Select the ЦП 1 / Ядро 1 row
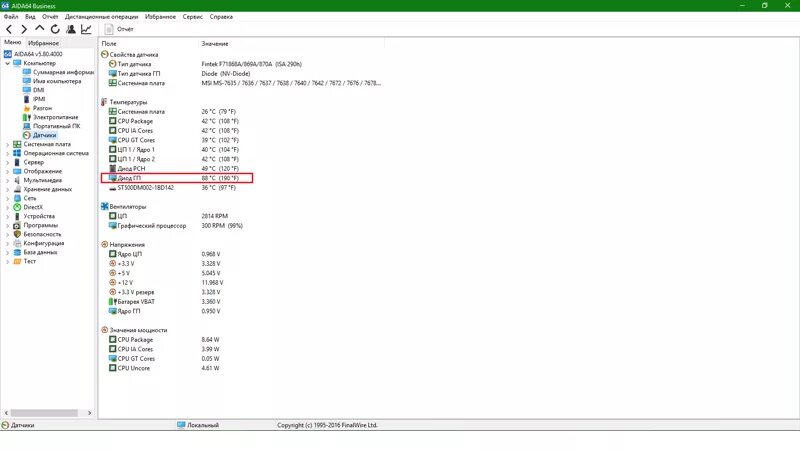The image size is (800, 450). coord(173,149)
